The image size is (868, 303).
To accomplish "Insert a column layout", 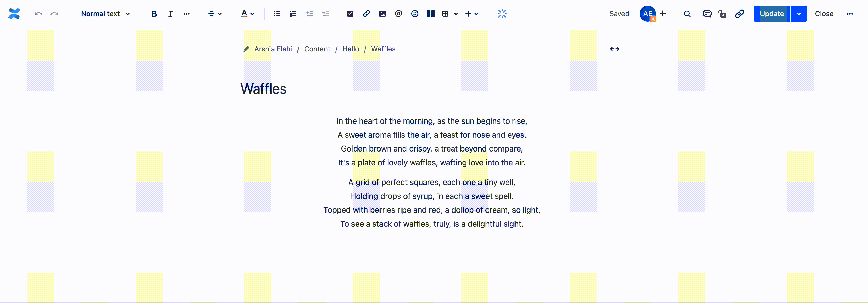I will (431, 14).
